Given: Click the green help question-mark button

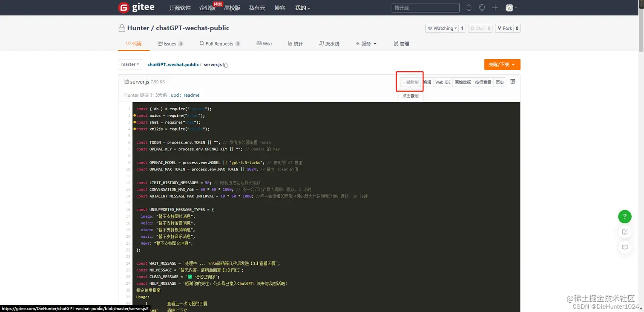Looking at the screenshot, I should (625, 217).
